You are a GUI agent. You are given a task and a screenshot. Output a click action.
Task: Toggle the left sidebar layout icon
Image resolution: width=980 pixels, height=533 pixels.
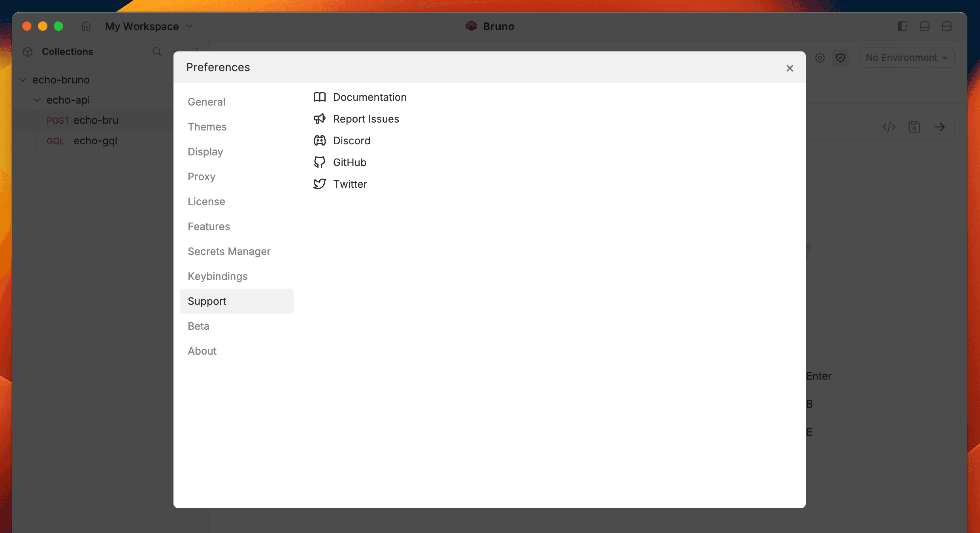[x=902, y=26]
